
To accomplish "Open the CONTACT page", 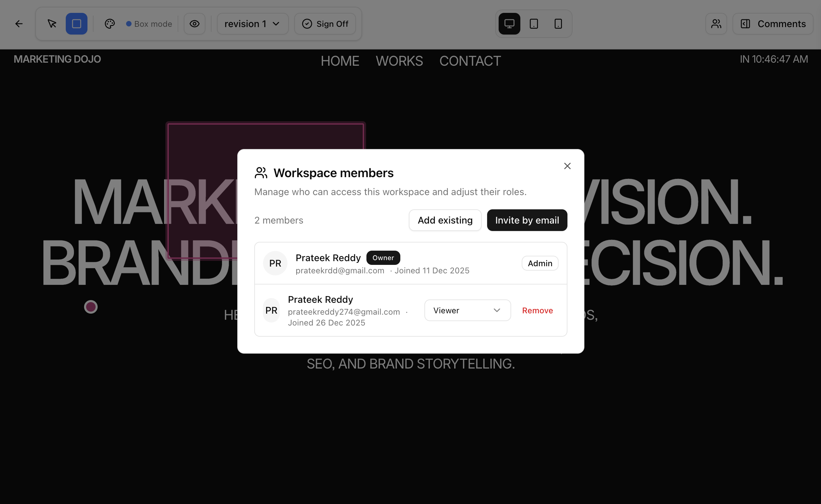I will coord(470,61).
